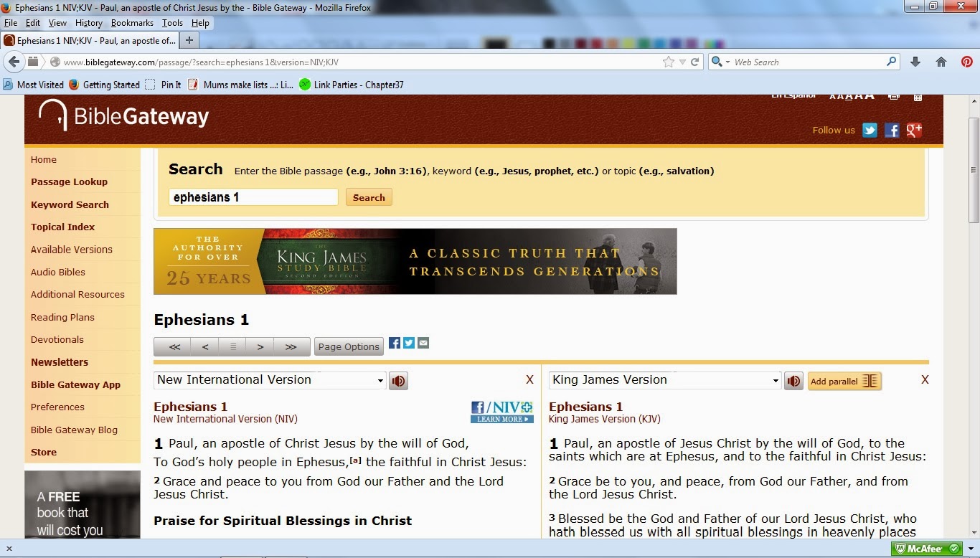
Task: Click the bookmark star in the address bar
Action: click(x=667, y=62)
